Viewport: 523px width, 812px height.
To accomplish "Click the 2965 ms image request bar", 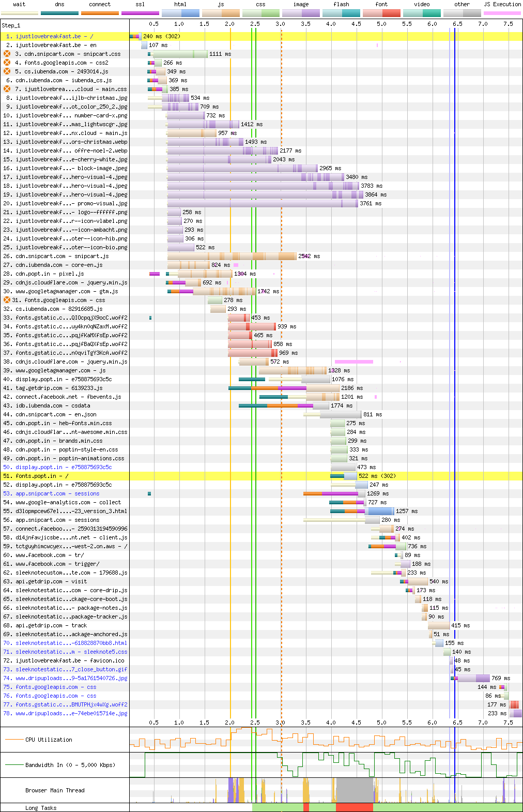I will [242, 168].
